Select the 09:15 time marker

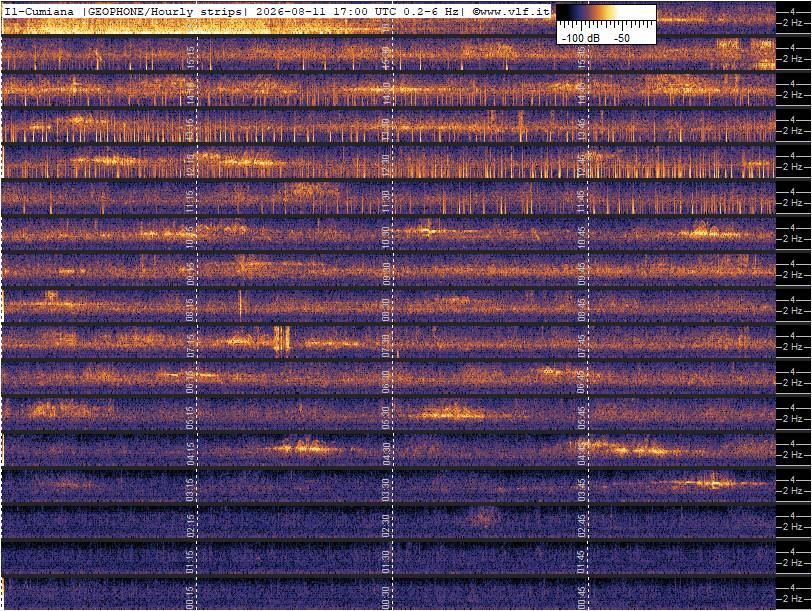pyautogui.click(x=190, y=273)
